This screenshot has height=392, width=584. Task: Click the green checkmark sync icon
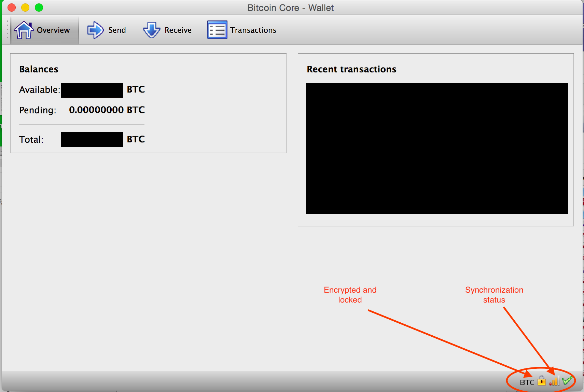click(567, 381)
